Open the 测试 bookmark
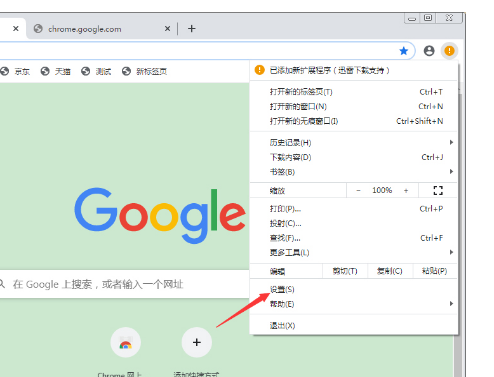Image resolution: width=494 pixels, height=377 pixels. [96, 71]
